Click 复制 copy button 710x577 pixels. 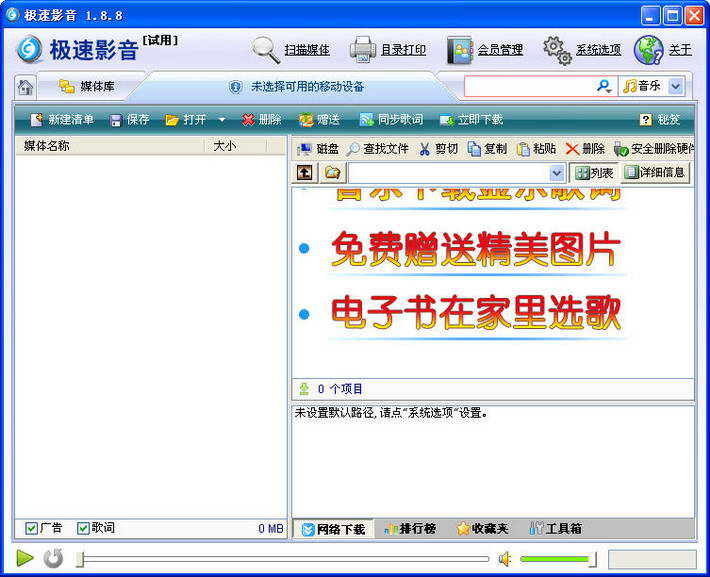487,149
